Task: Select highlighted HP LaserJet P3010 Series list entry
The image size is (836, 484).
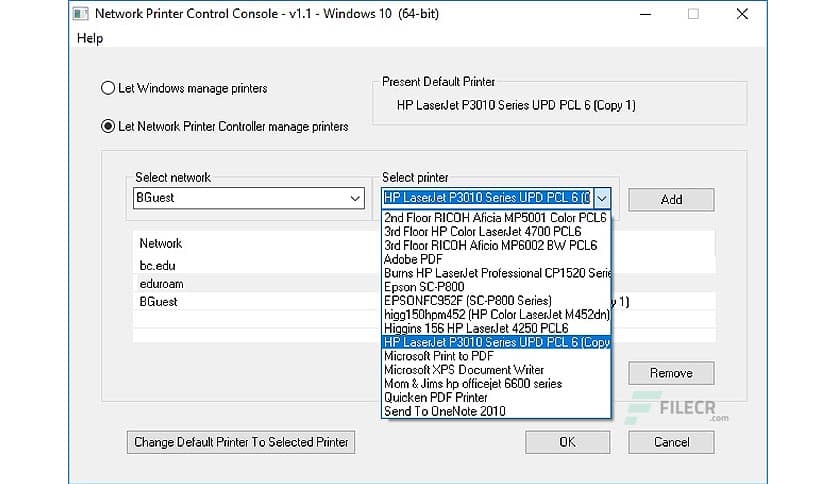Action: (x=496, y=342)
